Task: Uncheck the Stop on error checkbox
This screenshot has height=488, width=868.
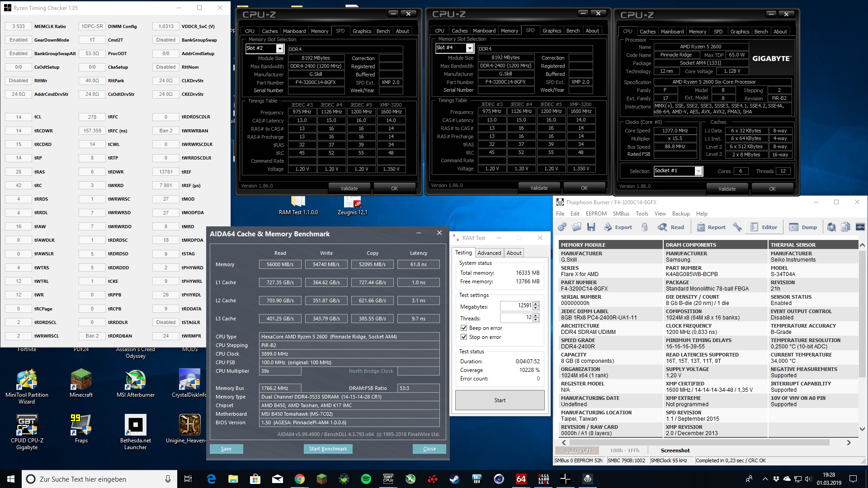Action: (x=464, y=337)
